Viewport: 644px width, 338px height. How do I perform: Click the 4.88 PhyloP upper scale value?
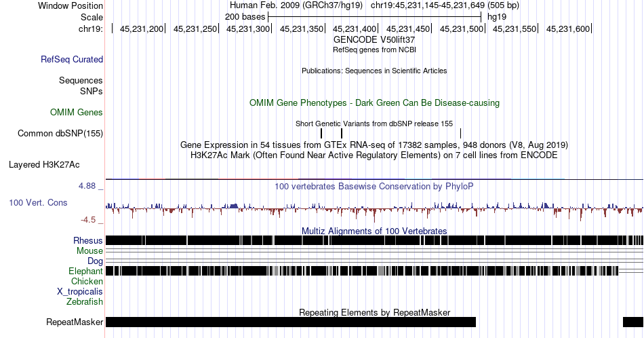pos(87,186)
